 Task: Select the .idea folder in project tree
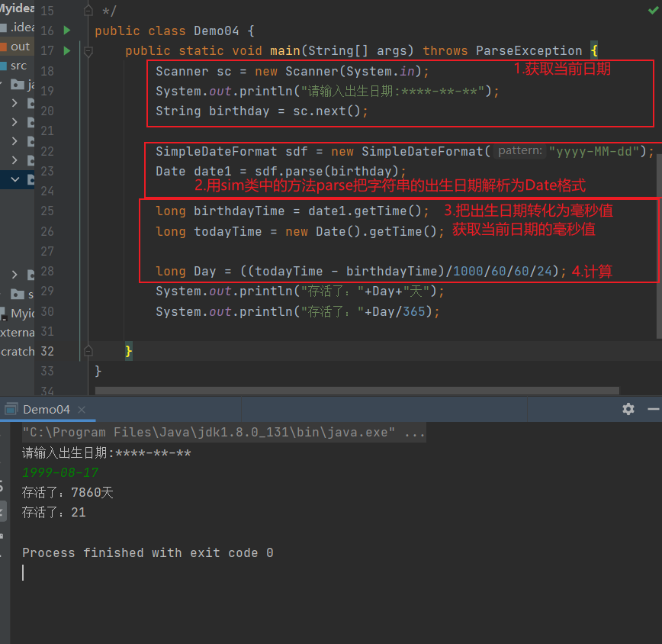(17, 27)
